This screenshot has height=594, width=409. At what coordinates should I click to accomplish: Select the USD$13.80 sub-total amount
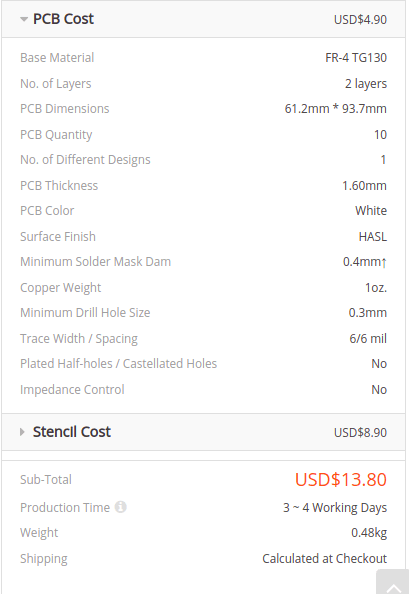(341, 480)
